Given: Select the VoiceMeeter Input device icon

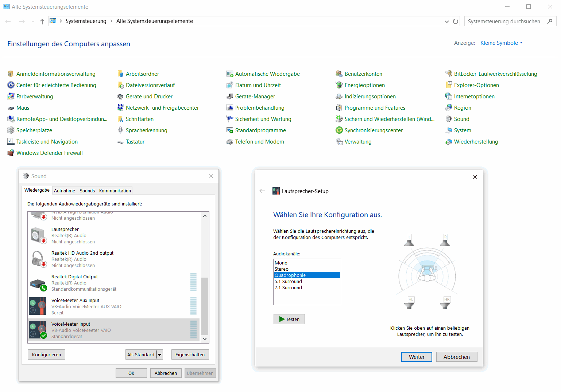Looking at the screenshot, I should coord(38,330).
